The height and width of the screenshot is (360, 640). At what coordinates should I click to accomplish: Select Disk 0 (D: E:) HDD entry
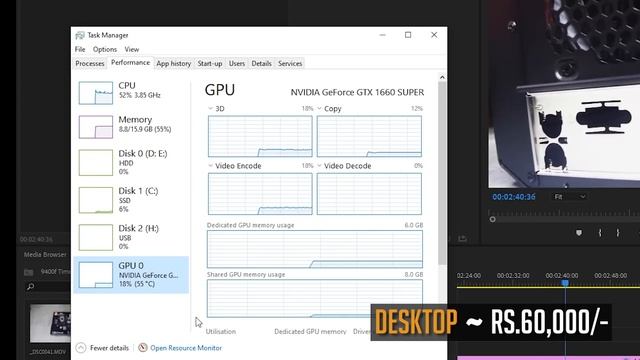tap(131, 162)
